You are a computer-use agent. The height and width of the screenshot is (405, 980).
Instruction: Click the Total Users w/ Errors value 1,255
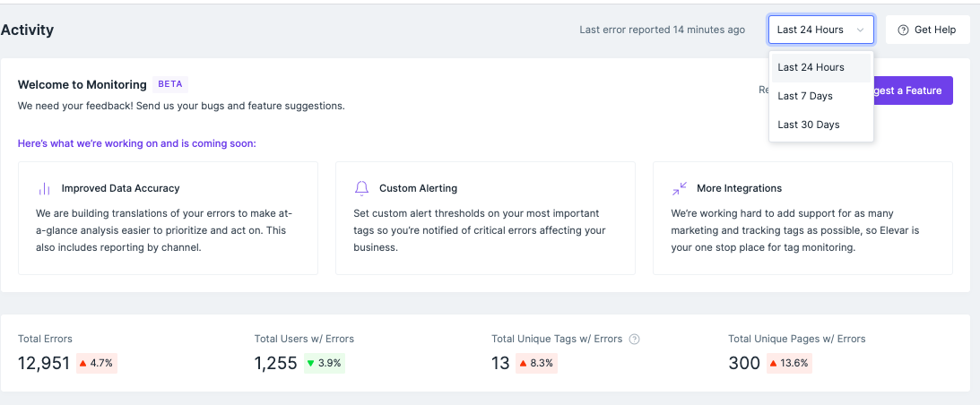[274, 363]
